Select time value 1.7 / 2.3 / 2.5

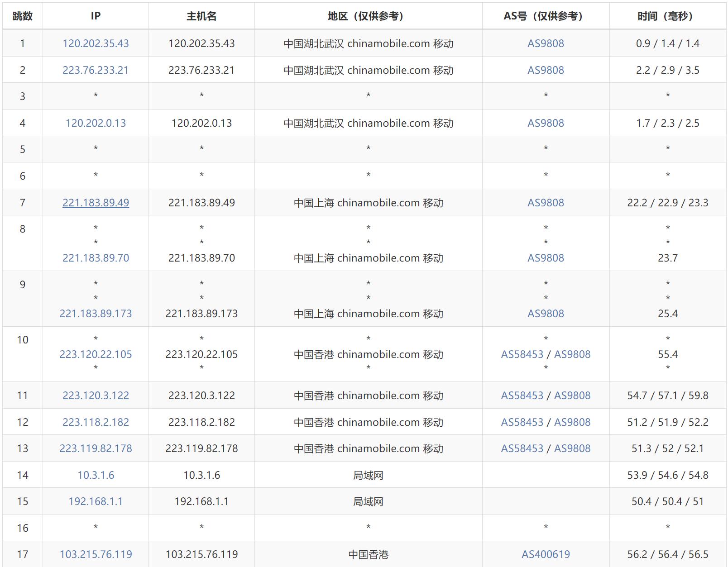tap(668, 123)
